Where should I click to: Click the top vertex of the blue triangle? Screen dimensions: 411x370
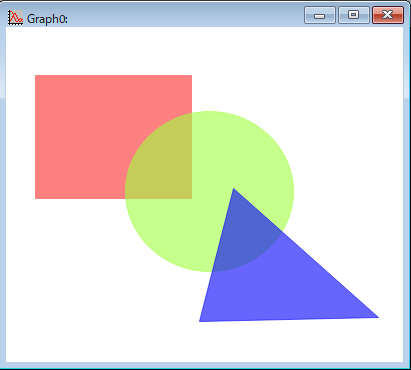click(233, 189)
